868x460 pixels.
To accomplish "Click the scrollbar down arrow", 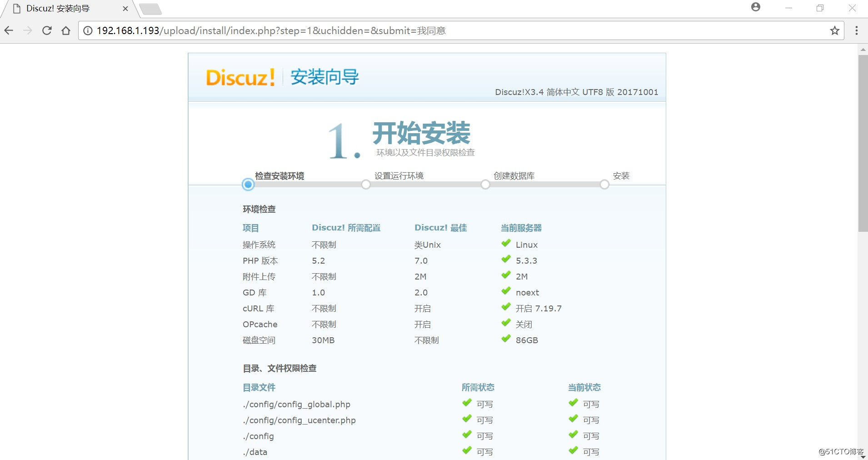I will [863, 457].
